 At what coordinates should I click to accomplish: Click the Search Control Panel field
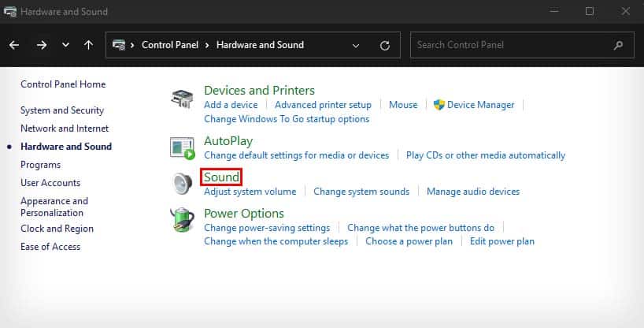(522, 45)
